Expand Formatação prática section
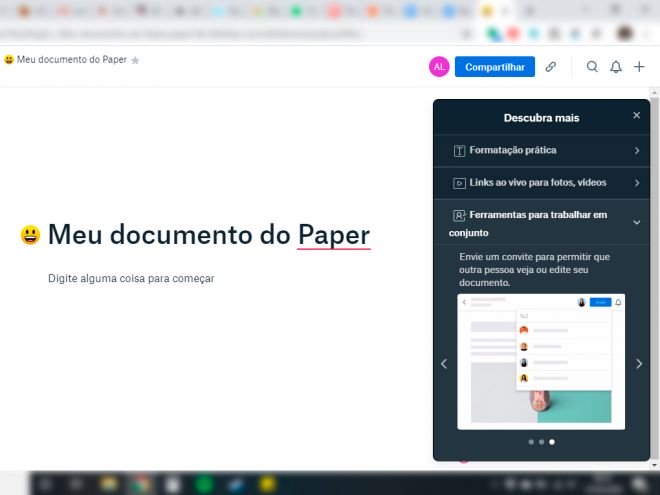The image size is (660, 495). pyautogui.click(x=542, y=151)
